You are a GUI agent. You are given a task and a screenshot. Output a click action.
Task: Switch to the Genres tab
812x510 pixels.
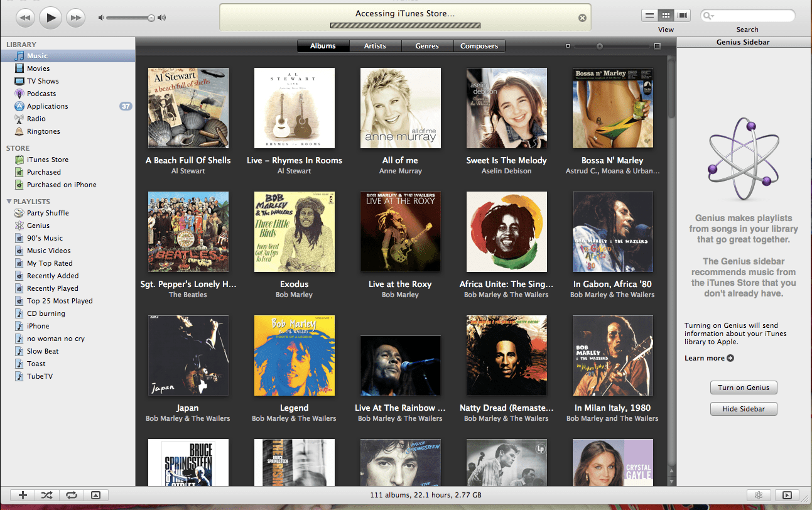tap(427, 46)
